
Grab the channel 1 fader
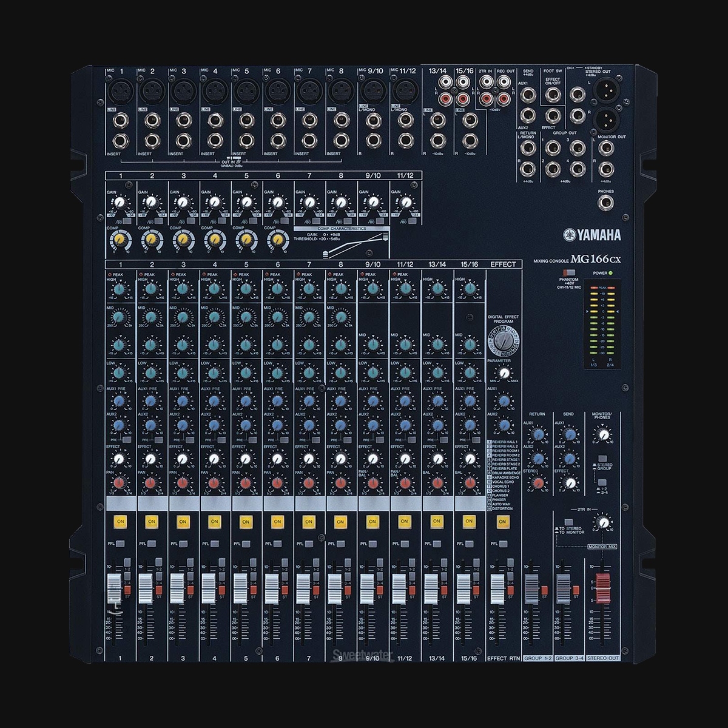click(x=114, y=588)
